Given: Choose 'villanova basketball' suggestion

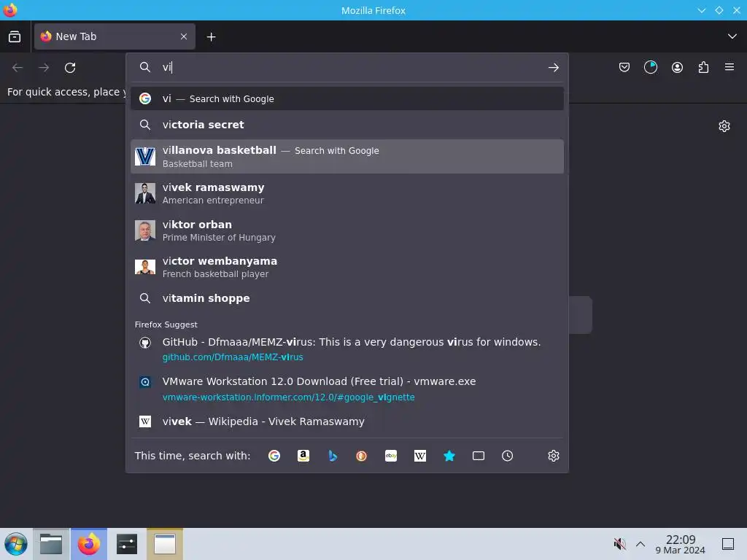Looking at the screenshot, I should tap(347, 157).
